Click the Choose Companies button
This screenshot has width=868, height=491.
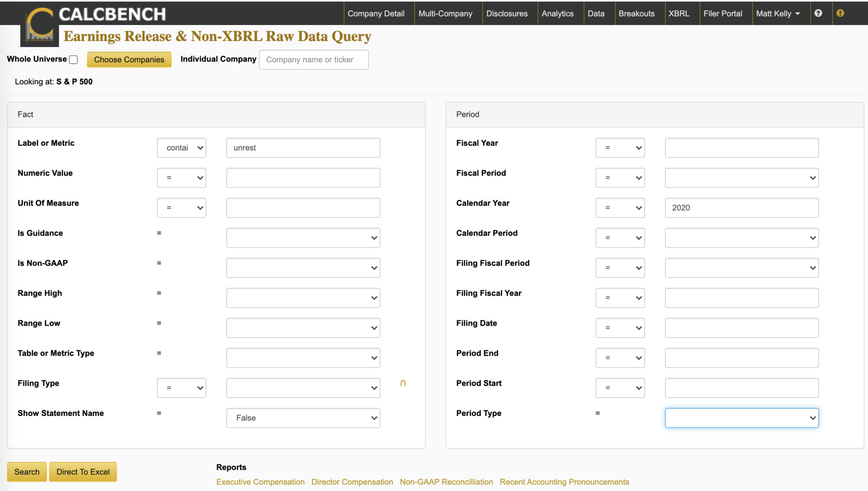point(129,60)
